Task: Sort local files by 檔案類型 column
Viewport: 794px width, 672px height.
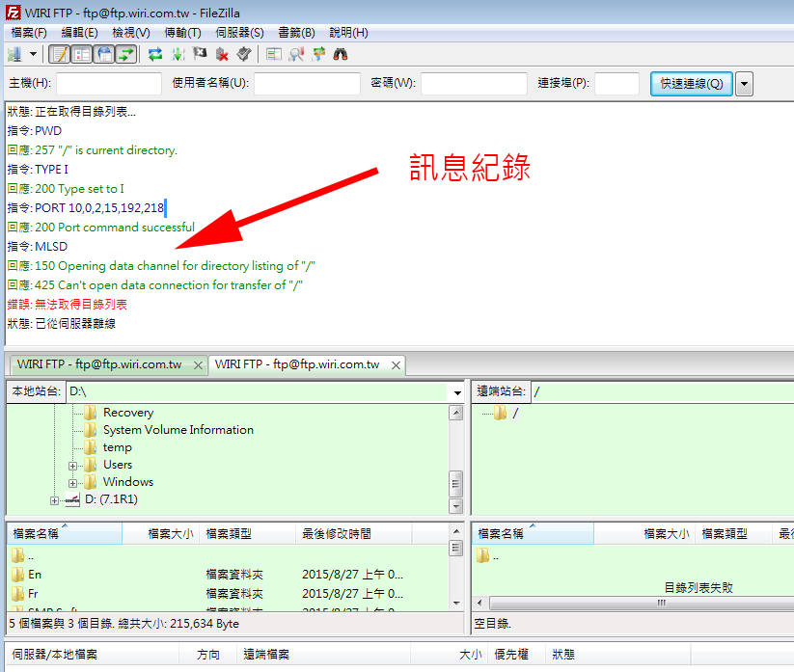Action: 248,534
